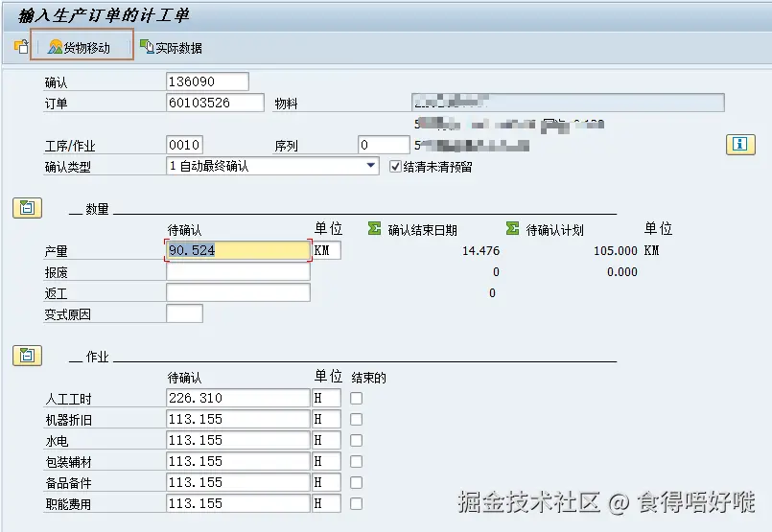
Task: Check the 结束的 box for 职能费用
Action: point(356,503)
